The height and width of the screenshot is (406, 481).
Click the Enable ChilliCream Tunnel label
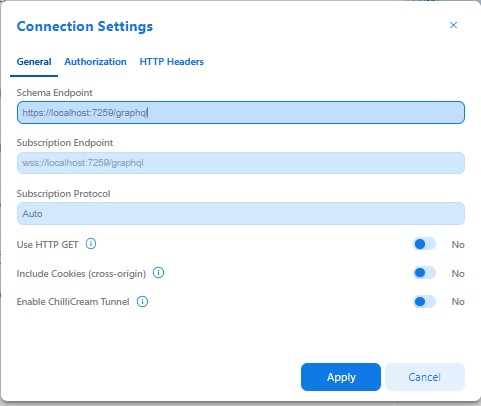73,302
